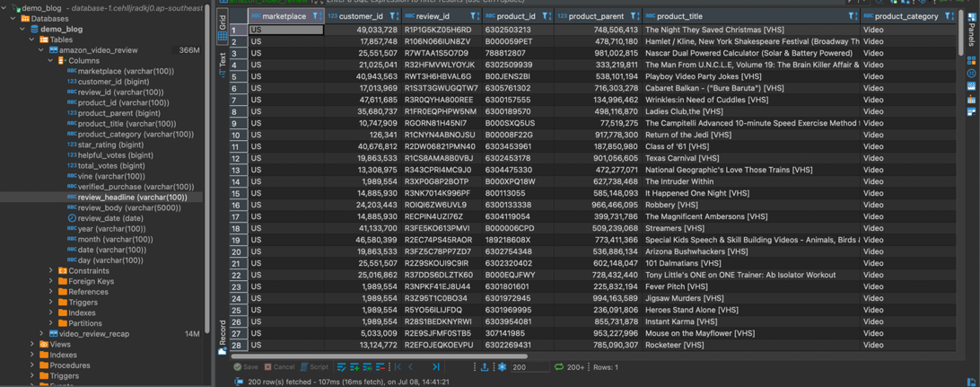
Task: Expand the Foreign Keys folder
Action: [50, 281]
